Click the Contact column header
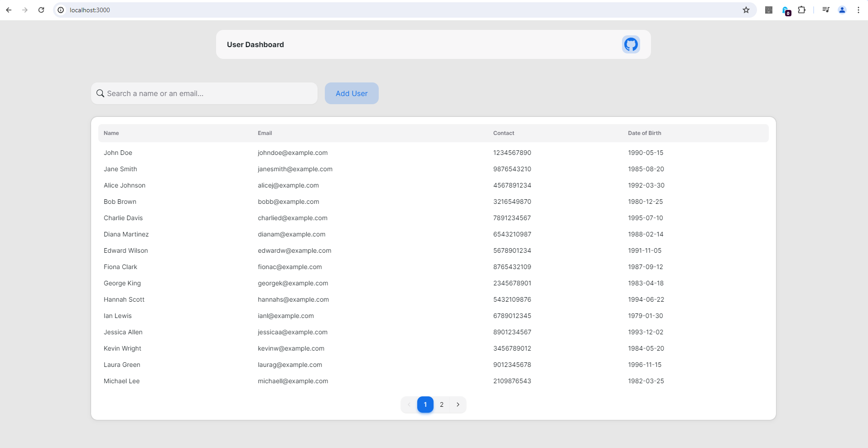Image resolution: width=868 pixels, height=448 pixels. coord(504,133)
